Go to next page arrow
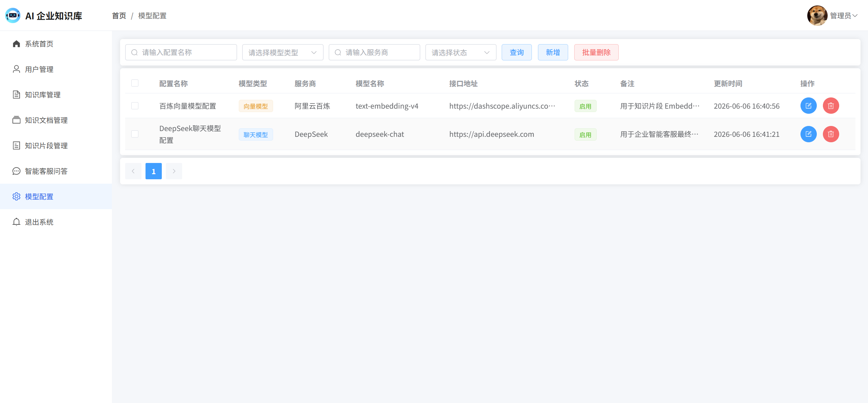 174,171
